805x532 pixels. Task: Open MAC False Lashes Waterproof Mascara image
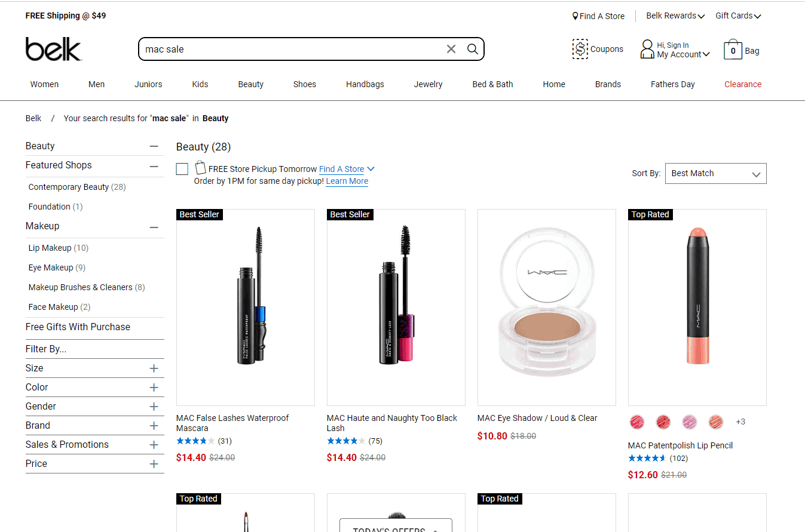tap(246, 307)
